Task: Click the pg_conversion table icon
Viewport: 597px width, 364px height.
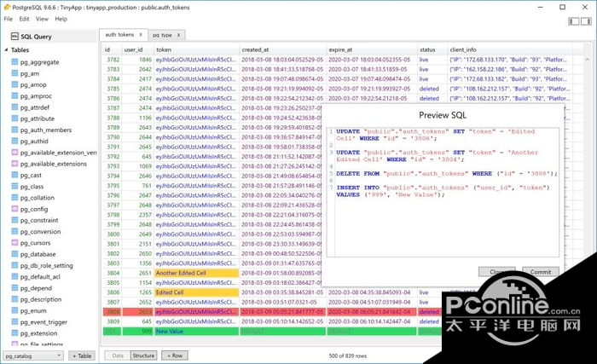Action: 14,231
